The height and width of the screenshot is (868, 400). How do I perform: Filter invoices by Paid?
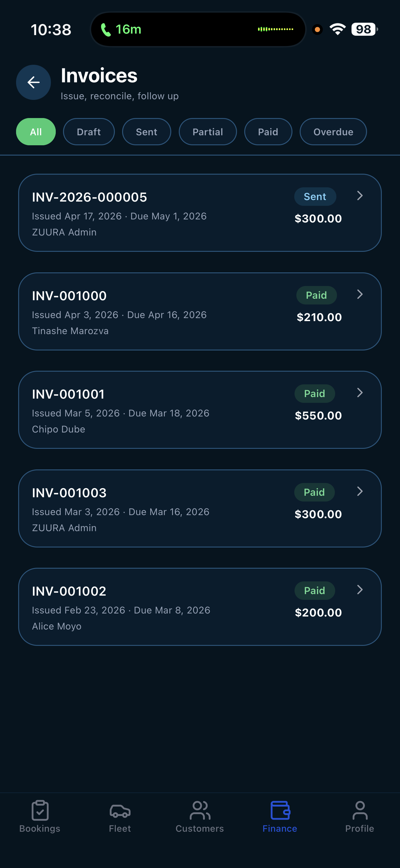(268, 132)
